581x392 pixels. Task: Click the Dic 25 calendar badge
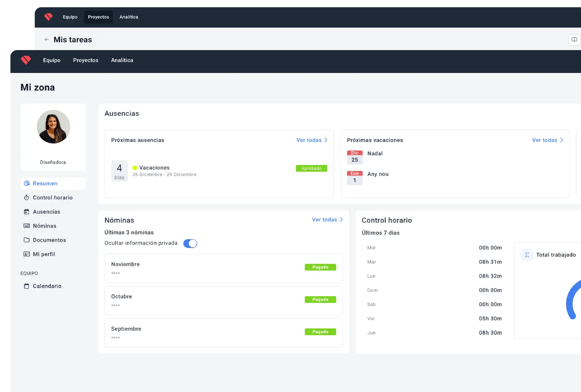355,157
